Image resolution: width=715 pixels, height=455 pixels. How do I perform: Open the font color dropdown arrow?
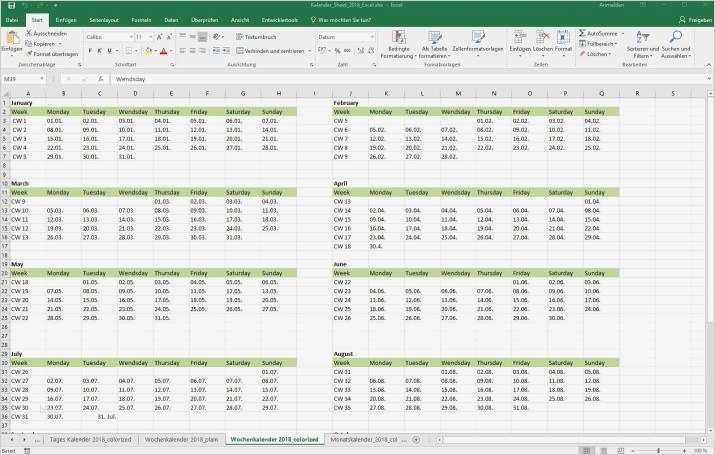[171, 51]
